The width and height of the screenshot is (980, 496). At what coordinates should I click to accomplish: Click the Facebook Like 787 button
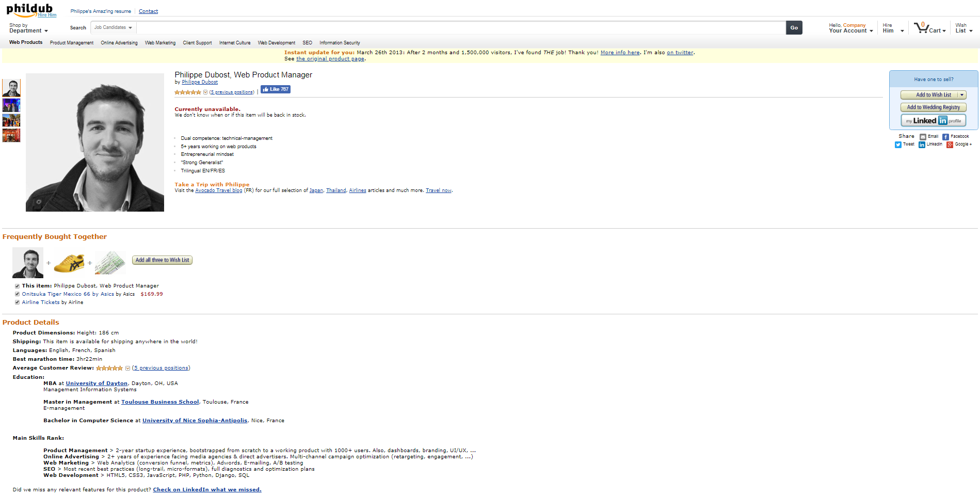coord(276,89)
